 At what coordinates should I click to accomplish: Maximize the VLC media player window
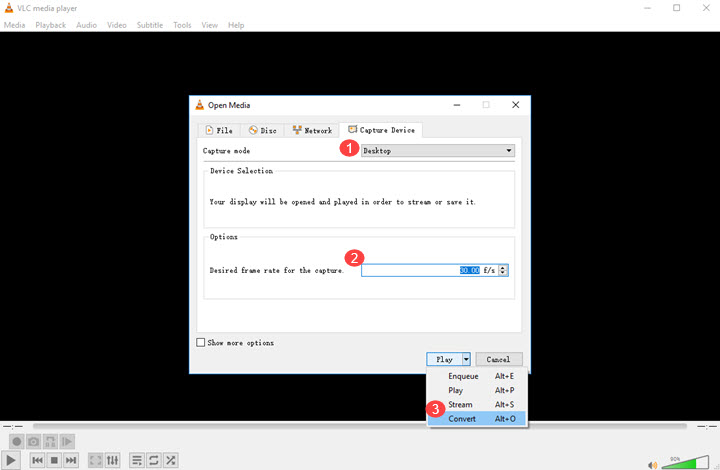click(x=676, y=8)
